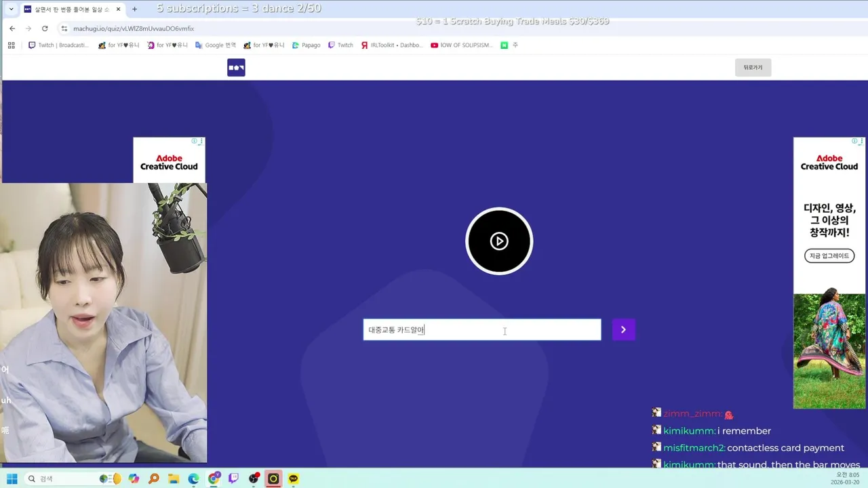Launch Copilot from the taskbar
868x488 pixels.
click(x=134, y=479)
